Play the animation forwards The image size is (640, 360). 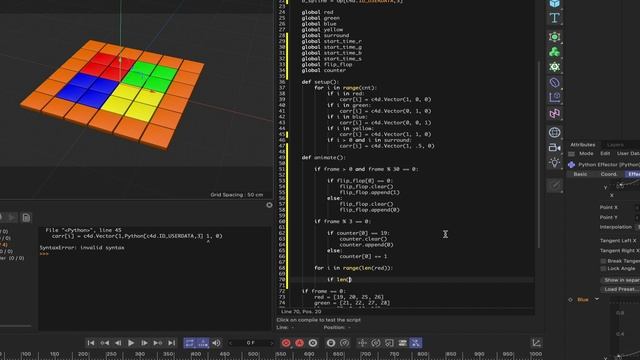tap(131, 343)
